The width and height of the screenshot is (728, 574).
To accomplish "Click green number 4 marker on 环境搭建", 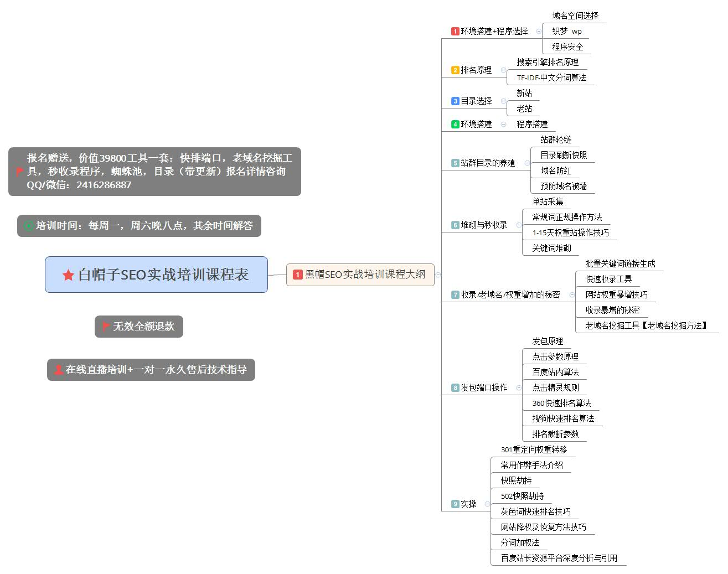I will (455, 125).
